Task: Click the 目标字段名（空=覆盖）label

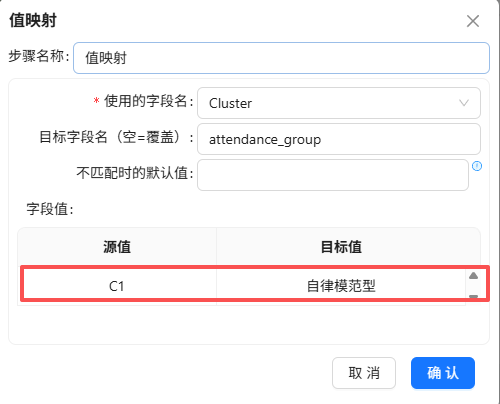Action: tap(116, 137)
